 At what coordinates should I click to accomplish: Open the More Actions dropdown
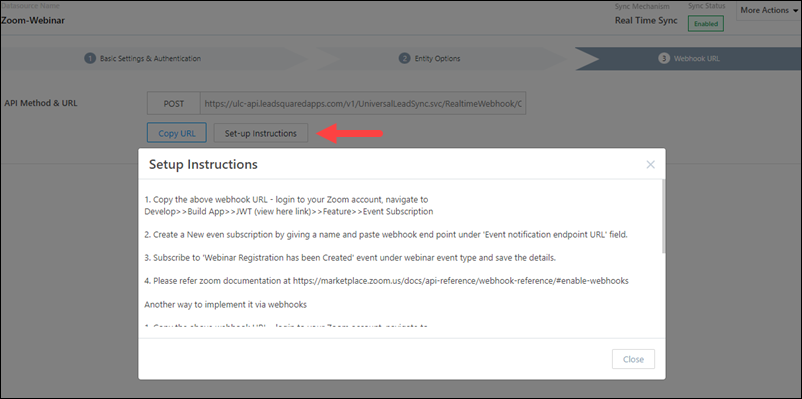(x=768, y=10)
